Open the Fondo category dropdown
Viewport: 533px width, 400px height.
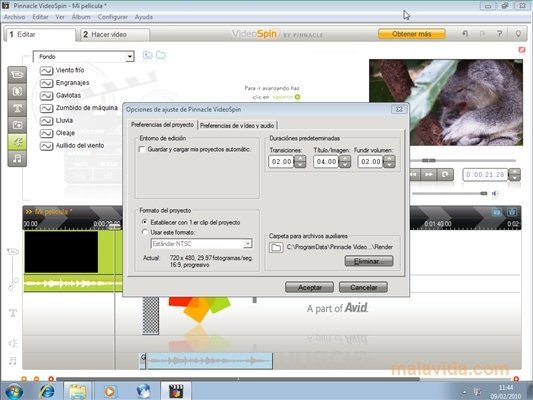tap(129, 57)
